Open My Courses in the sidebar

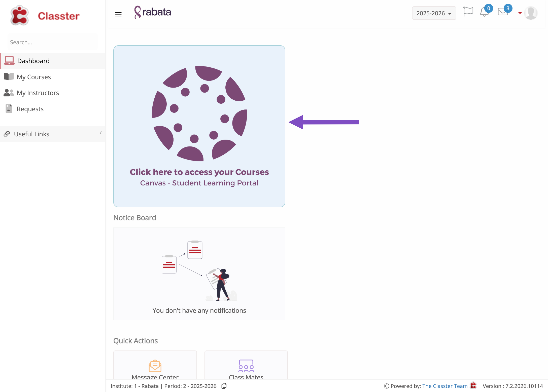click(x=53, y=77)
